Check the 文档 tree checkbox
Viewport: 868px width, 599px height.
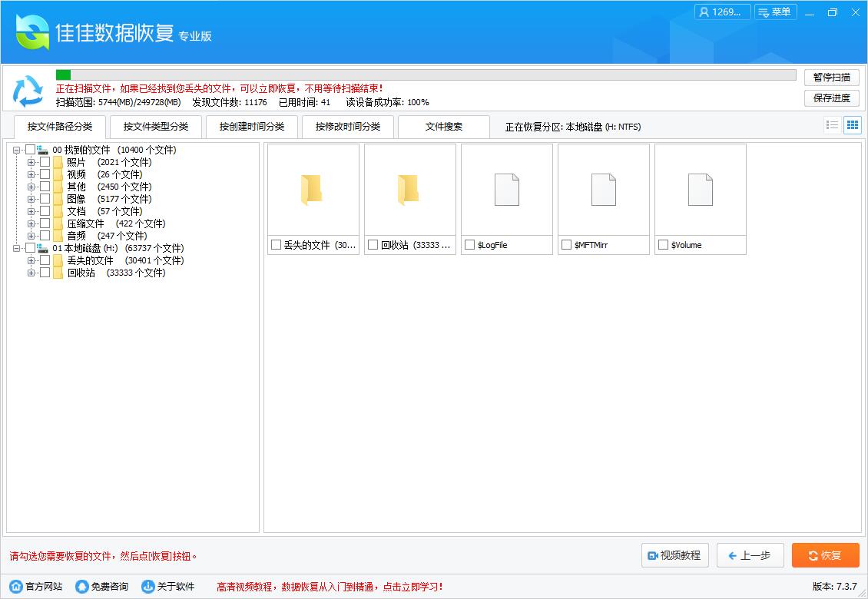point(45,211)
